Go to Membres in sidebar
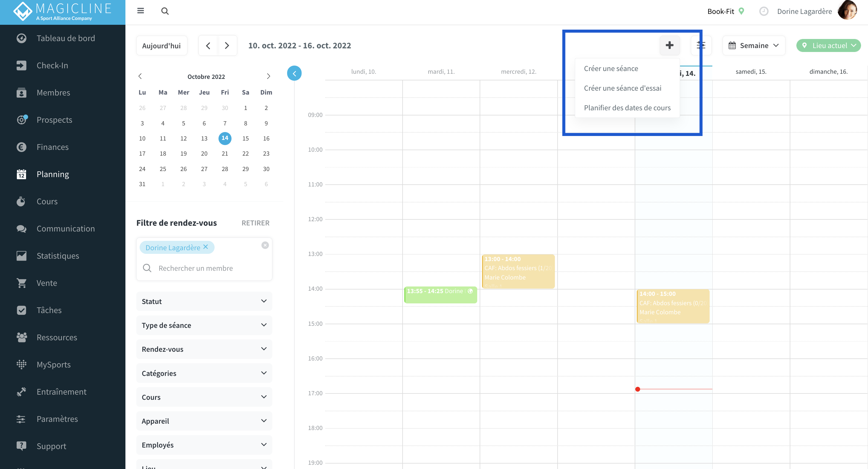 coord(63,93)
